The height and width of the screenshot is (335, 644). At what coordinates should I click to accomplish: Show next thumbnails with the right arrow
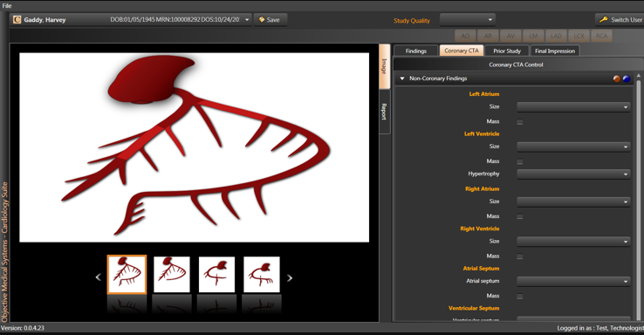(x=290, y=278)
